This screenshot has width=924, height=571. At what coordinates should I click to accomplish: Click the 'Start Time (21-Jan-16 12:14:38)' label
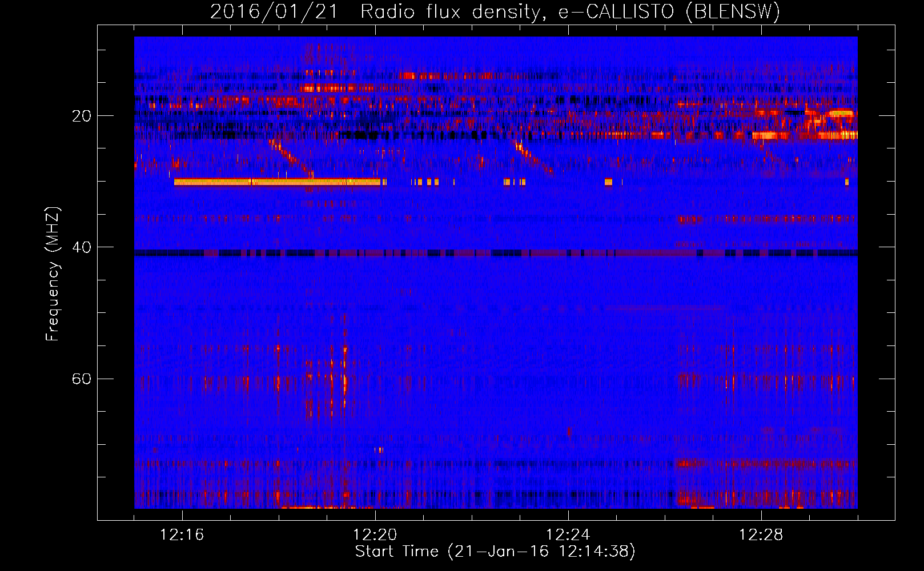coord(495,552)
